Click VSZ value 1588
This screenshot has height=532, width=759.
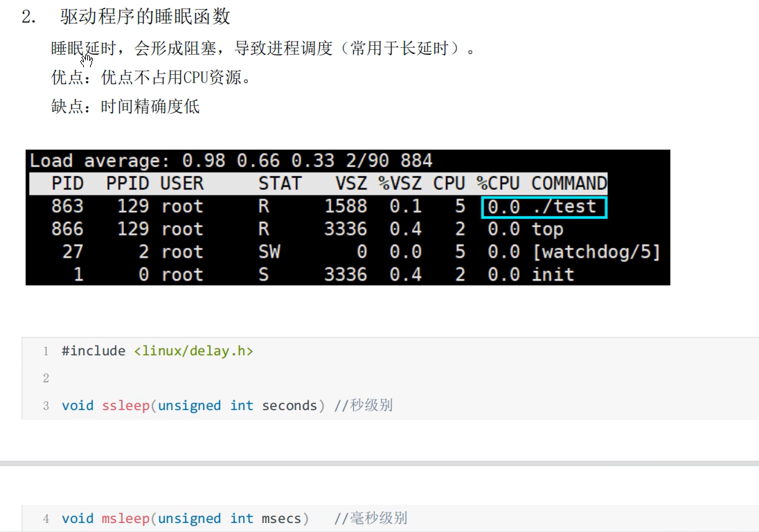346,206
